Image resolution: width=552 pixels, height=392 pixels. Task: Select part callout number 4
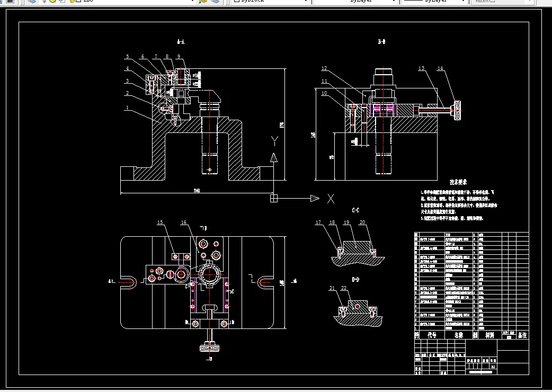tap(127, 69)
